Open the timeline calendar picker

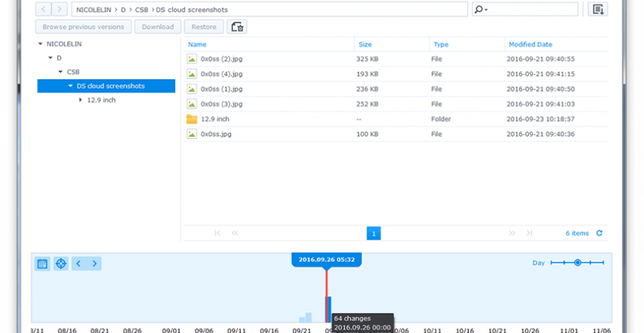(x=42, y=263)
